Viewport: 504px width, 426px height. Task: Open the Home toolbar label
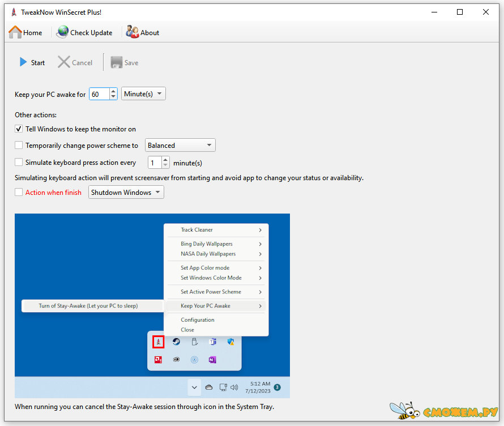point(32,33)
